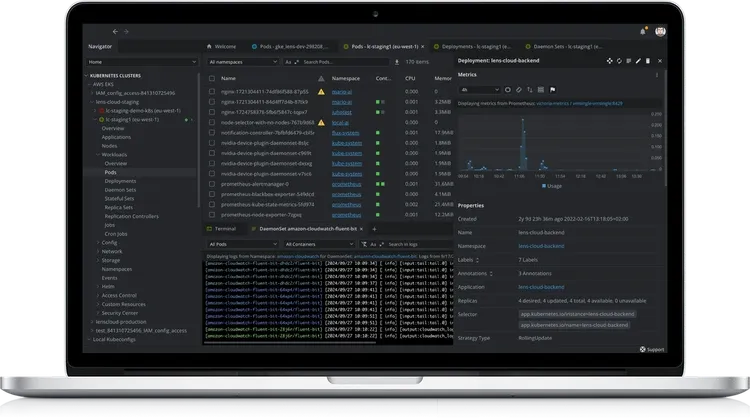Switch to the Terminal dock tab
The height and width of the screenshot is (418, 750).
(x=221, y=229)
